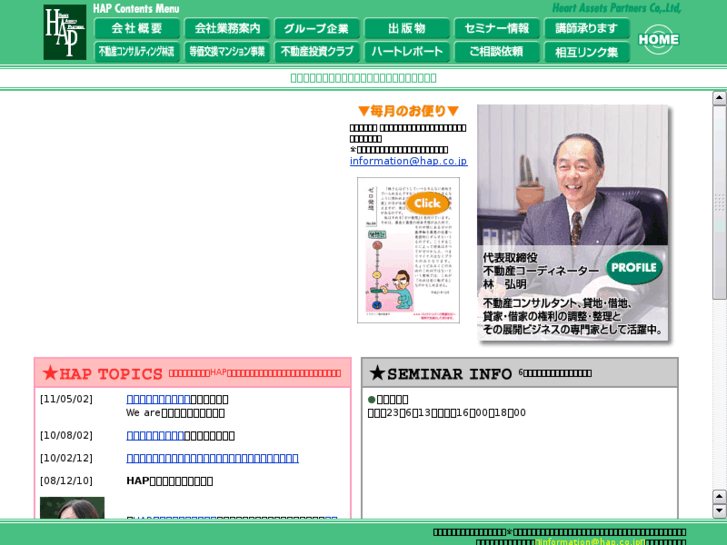Click the HAP TOPICS header
Viewport: 727px width, 545px height.
coord(193,373)
